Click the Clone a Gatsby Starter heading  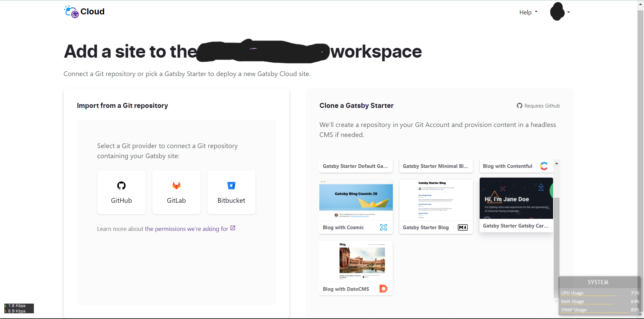[x=356, y=106]
